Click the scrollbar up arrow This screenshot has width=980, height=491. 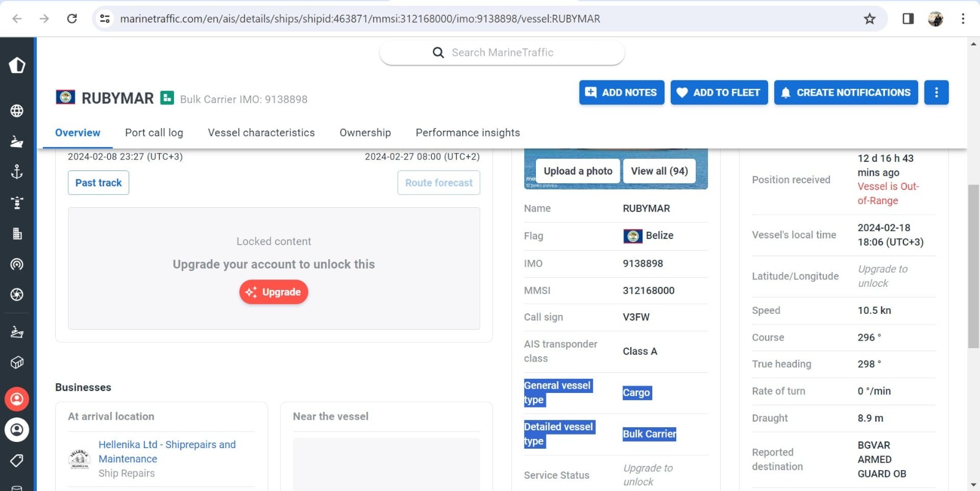[x=973, y=44]
